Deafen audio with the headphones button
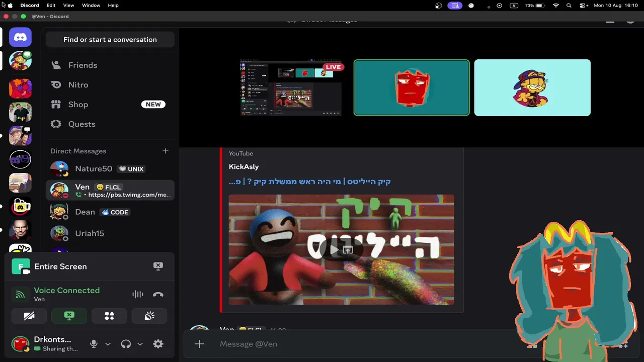 (126, 344)
